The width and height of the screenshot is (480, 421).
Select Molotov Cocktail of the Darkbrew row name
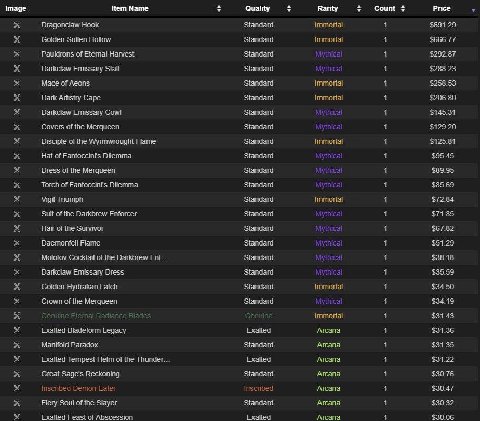tap(101, 258)
